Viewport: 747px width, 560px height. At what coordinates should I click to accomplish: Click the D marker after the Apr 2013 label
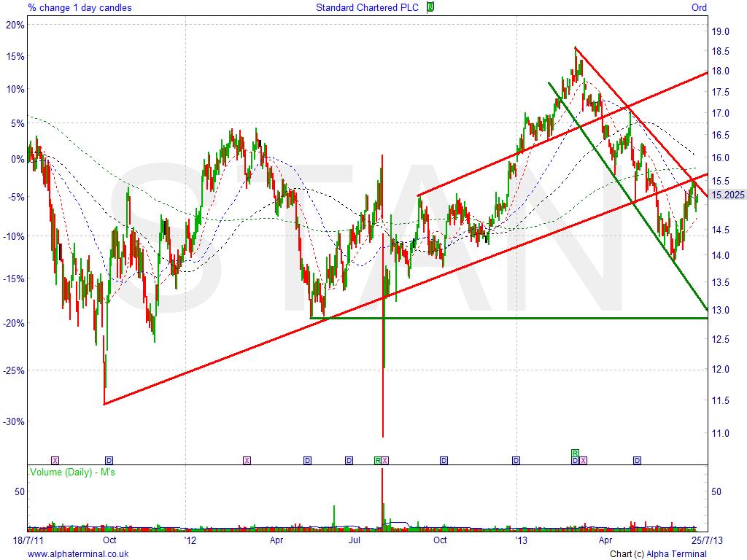637,460
